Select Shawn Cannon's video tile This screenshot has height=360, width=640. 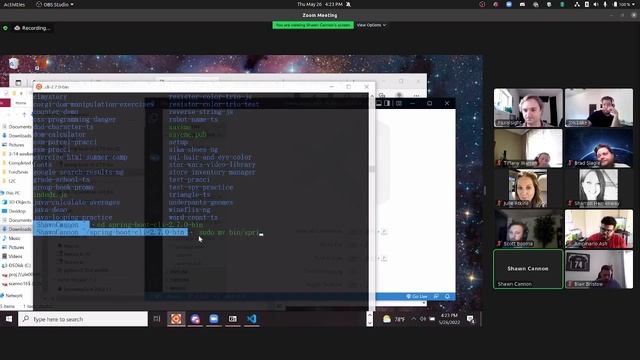(x=528, y=269)
